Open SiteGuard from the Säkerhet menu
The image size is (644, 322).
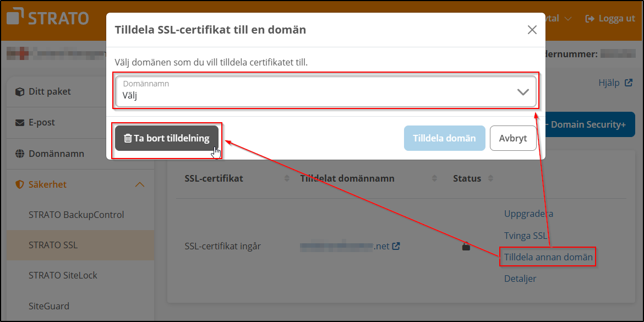tap(48, 305)
